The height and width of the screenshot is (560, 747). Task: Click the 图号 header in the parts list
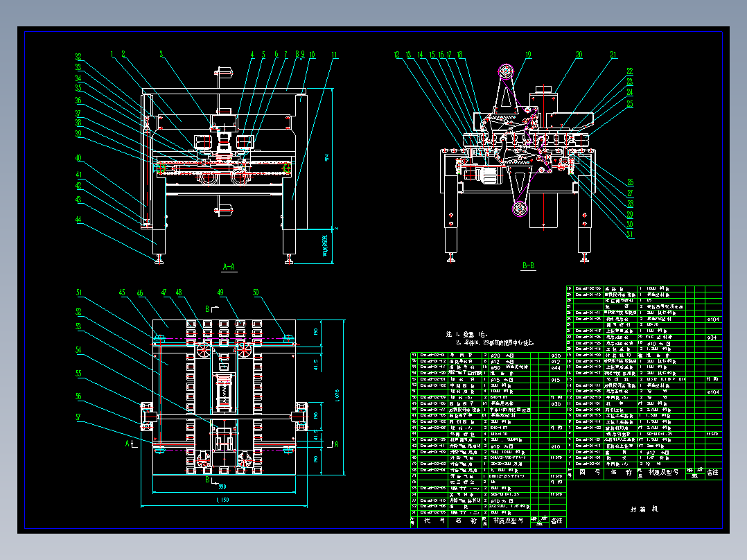click(589, 472)
